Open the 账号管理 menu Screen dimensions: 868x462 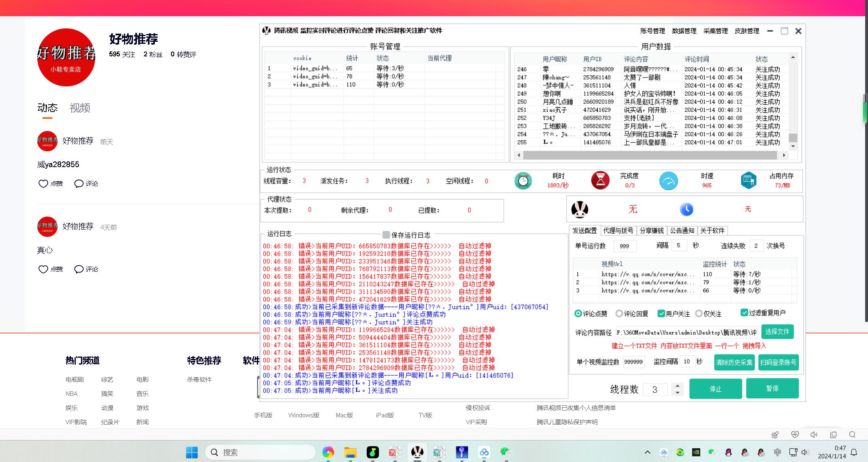[652, 31]
